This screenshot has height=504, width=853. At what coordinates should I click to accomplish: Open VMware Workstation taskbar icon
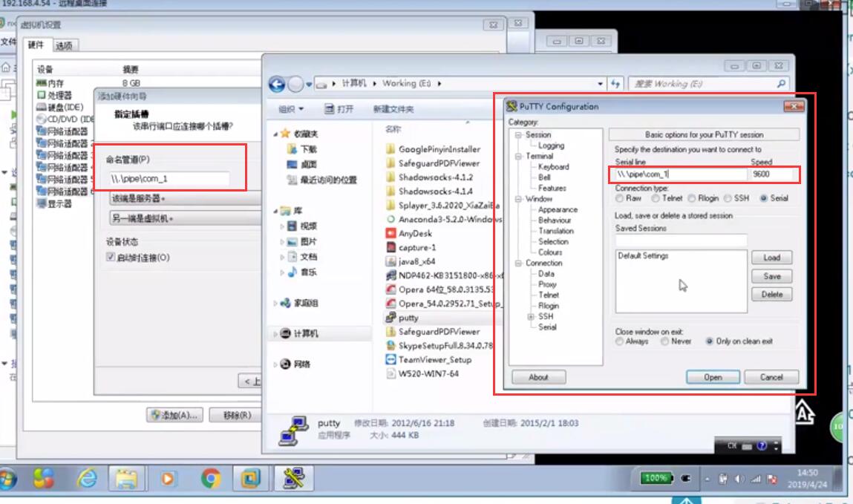(x=250, y=479)
